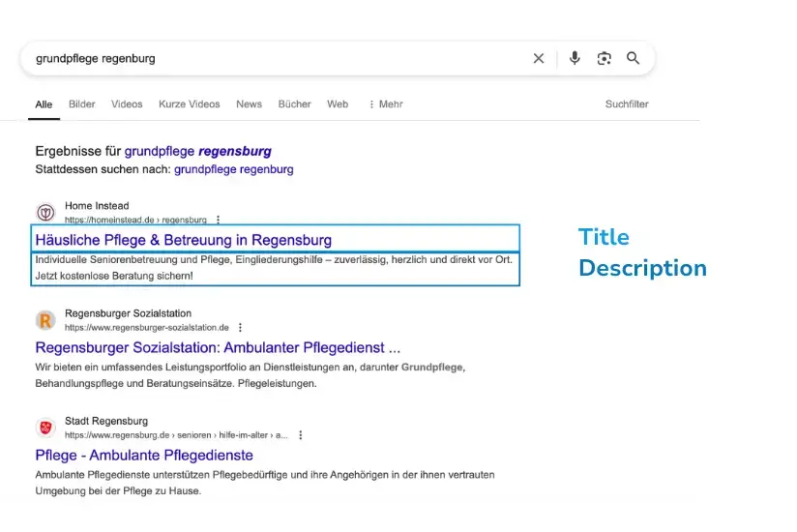Open Pflege - Ambulante Pflegedienste result

tap(144, 456)
